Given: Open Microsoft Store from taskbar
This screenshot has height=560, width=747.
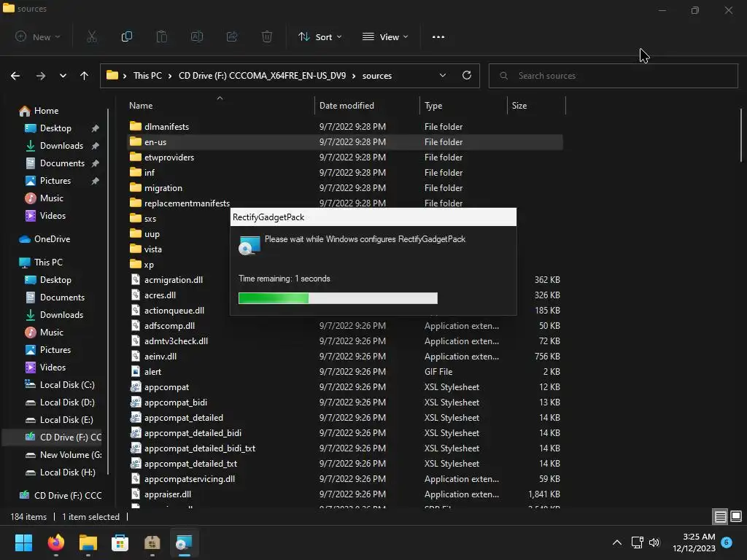Looking at the screenshot, I should (x=120, y=542).
